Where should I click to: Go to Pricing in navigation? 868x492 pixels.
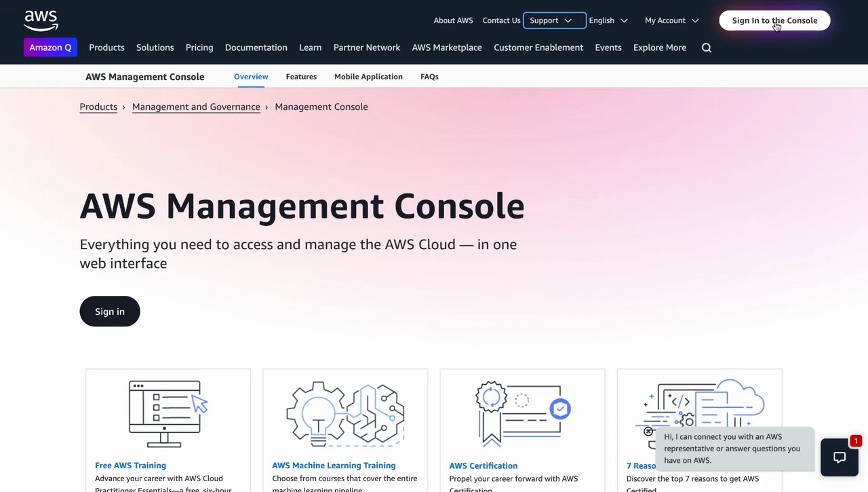(199, 48)
